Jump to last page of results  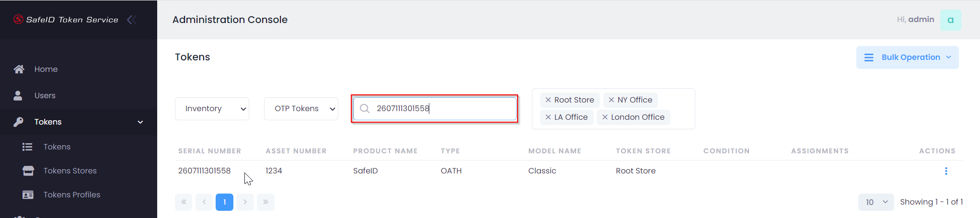pos(265,202)
